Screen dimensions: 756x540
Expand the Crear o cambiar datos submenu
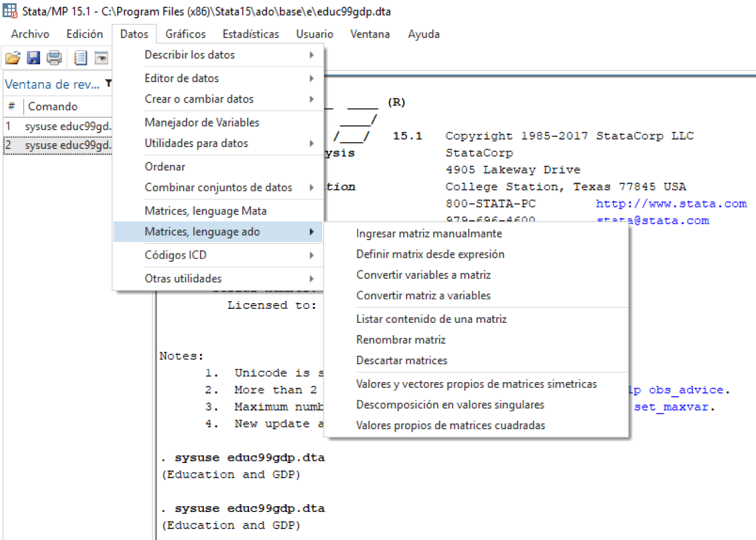click(x=218, y=99)
